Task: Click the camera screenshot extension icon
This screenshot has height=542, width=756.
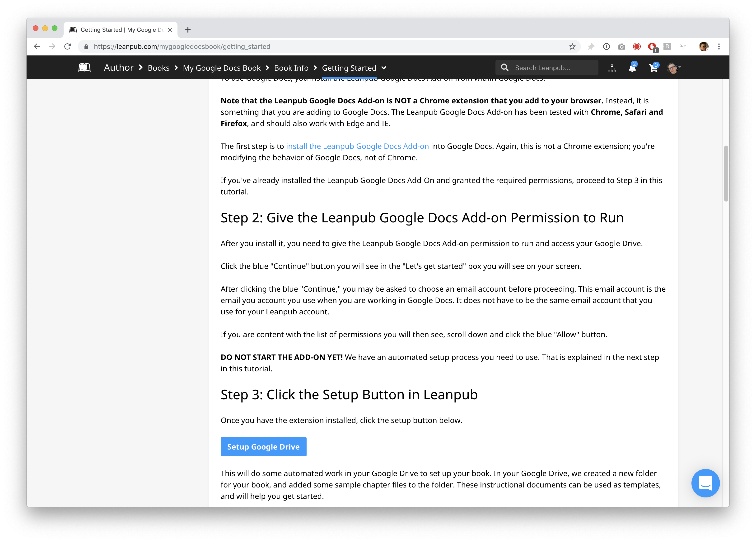Action: pyautogui.click(x=622, y=47)
